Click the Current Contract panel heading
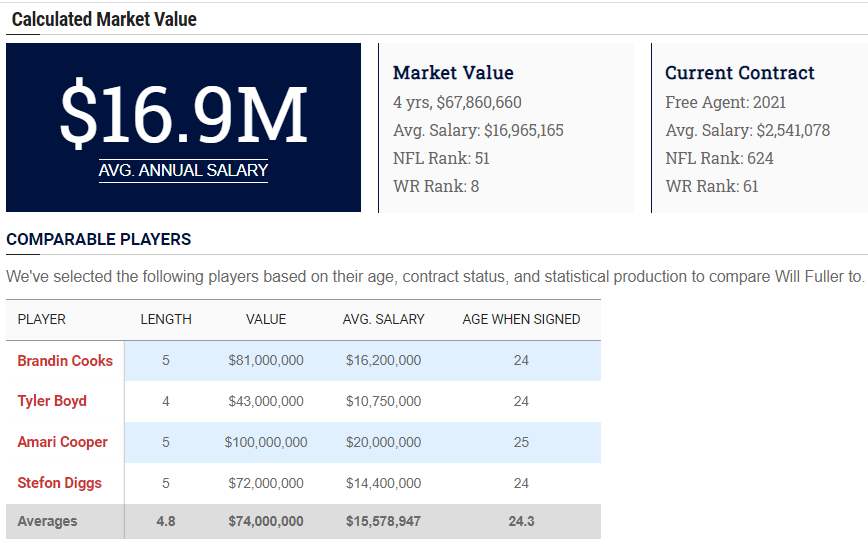868x545 pixels. (739, 73)
